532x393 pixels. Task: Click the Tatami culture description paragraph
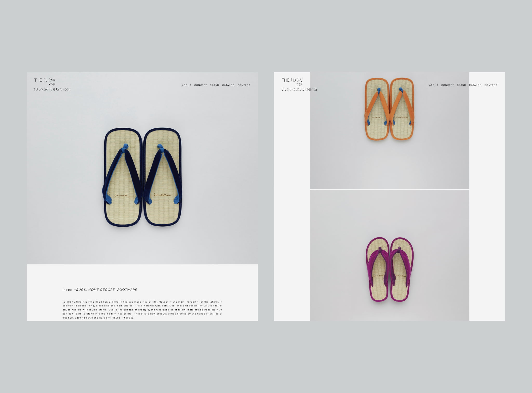[142, 310]
